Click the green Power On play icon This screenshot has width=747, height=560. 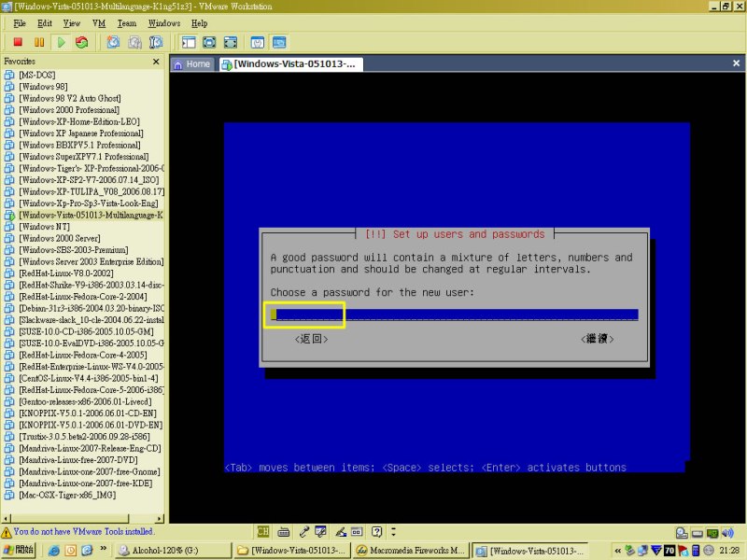[61, 42]
